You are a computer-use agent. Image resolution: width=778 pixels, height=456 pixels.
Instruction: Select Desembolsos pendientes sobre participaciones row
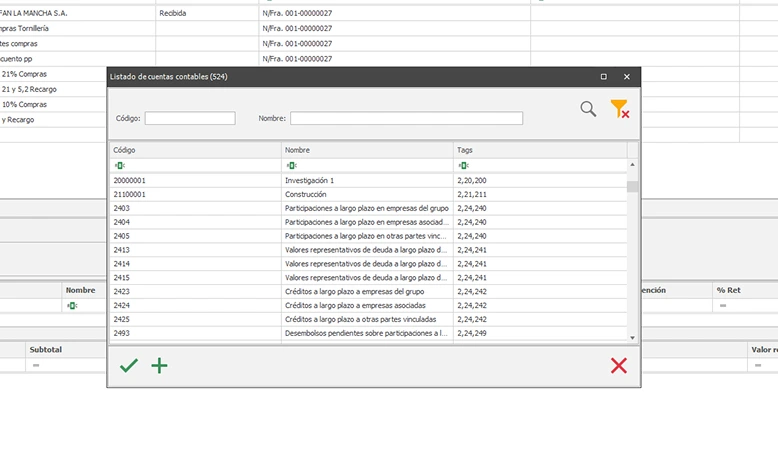click(368, 333)
